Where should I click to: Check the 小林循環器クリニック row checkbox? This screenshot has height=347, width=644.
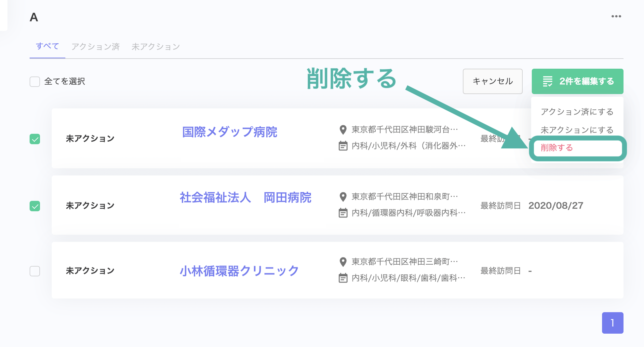coord(35,271)
